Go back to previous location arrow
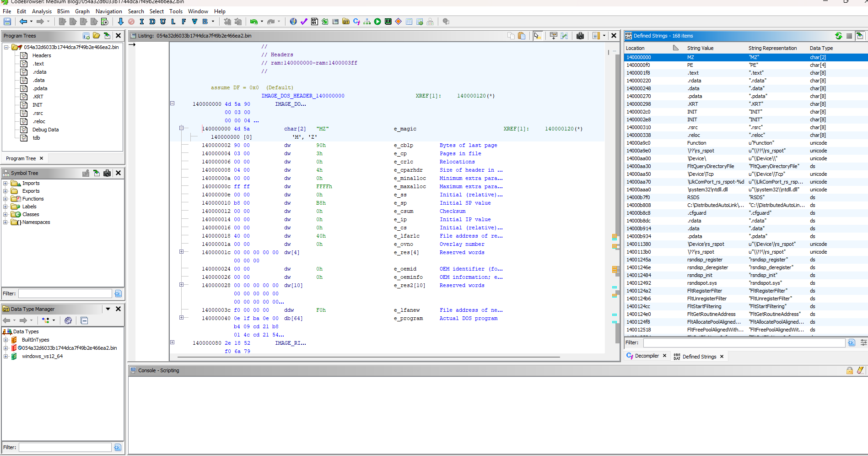 click(x=23, y=22)
